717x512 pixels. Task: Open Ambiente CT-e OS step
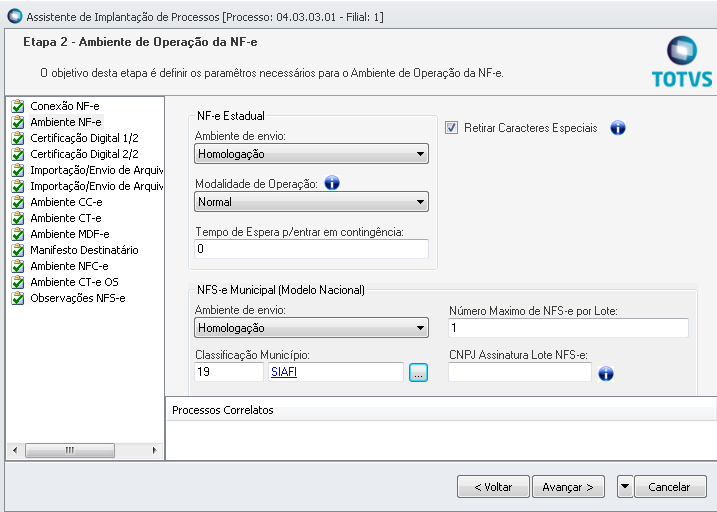[x=74, y=282]
